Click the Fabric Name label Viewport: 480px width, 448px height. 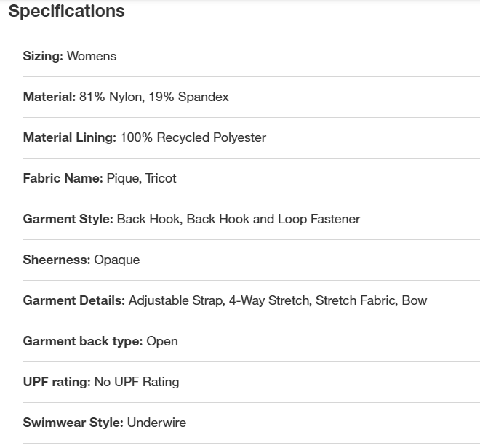[63, 178]
